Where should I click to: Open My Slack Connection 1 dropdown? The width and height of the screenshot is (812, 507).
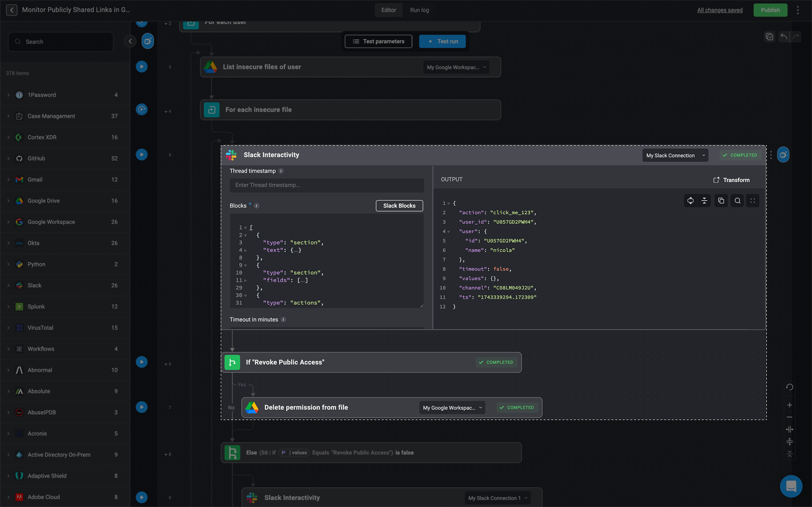[498, 498]
